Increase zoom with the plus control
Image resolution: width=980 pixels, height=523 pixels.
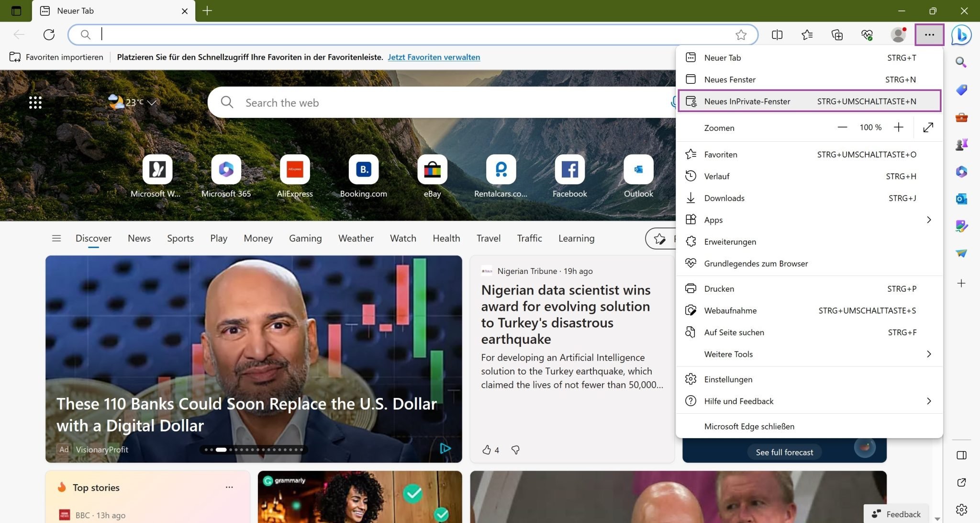899,127
